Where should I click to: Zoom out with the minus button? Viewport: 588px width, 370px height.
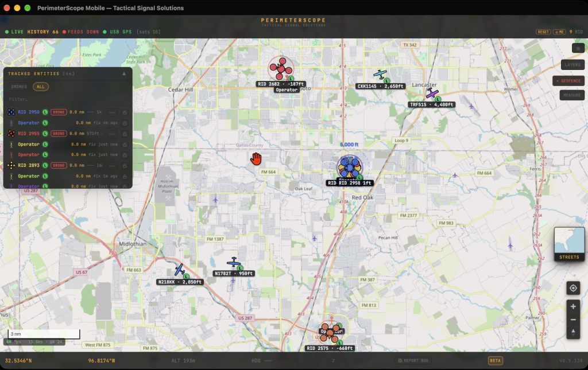point(573,320)
